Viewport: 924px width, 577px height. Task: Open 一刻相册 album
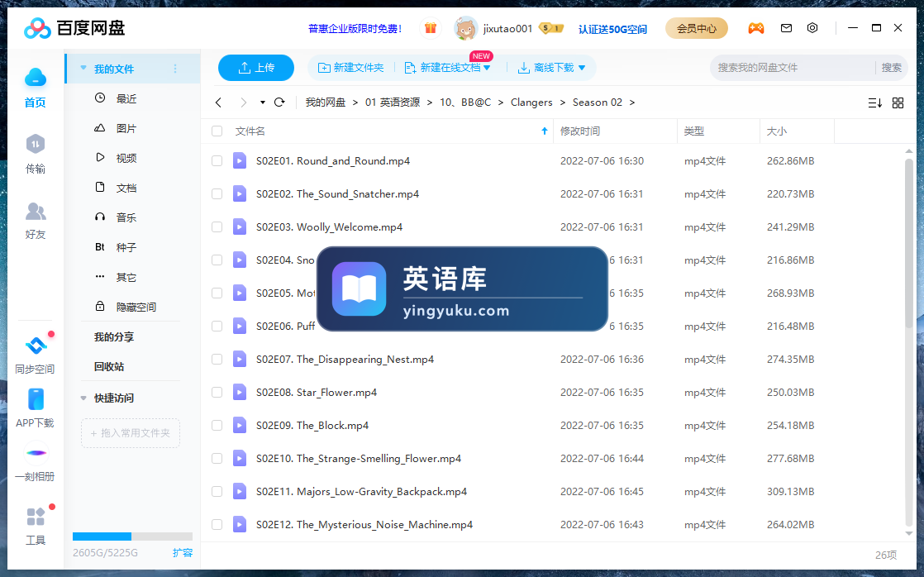pos(36,453)
